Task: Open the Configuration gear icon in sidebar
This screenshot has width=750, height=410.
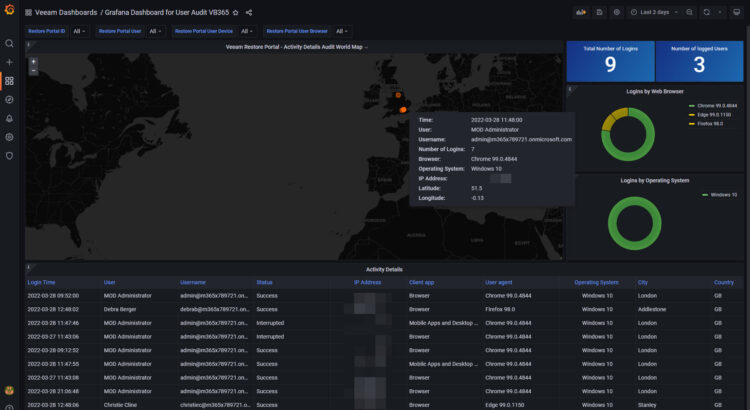Action: click(9, 137)
